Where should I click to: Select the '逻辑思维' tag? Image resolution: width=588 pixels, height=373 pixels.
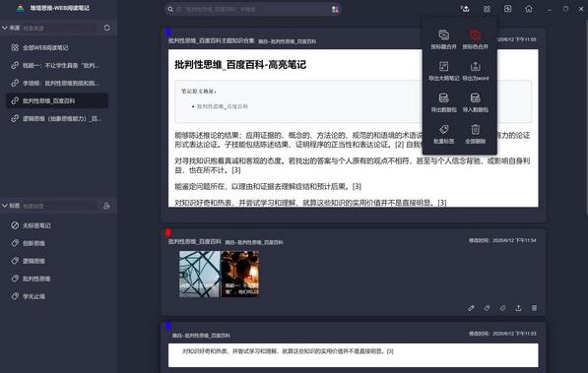[x=57, y=261]
